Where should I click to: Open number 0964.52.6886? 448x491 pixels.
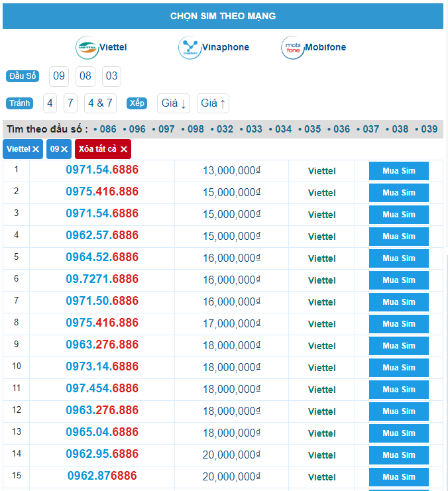tap(102, 257)
